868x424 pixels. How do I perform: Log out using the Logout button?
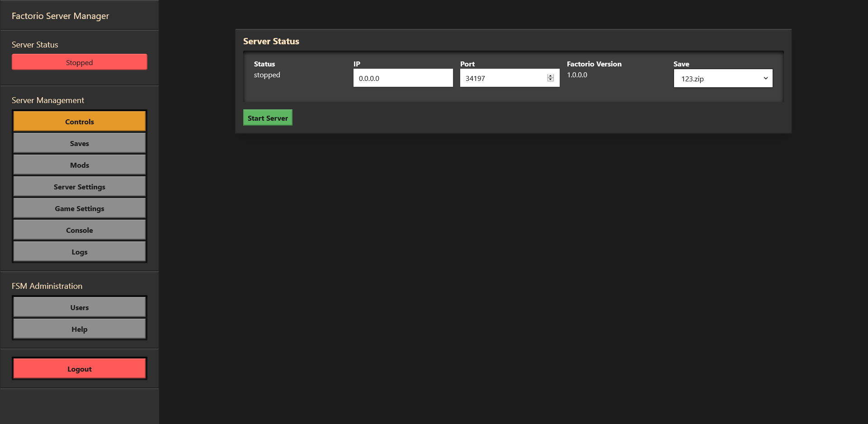[80, 368]
